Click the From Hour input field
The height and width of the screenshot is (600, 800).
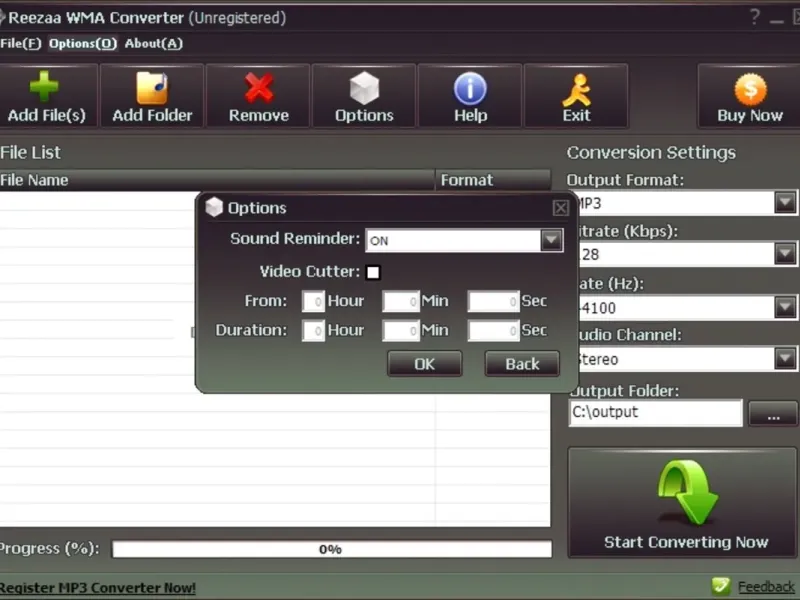(313, 302)
